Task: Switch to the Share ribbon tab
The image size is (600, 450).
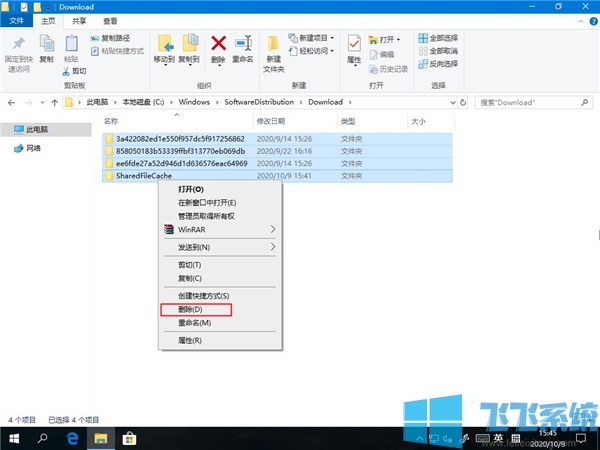Action: tap(79, 21)
